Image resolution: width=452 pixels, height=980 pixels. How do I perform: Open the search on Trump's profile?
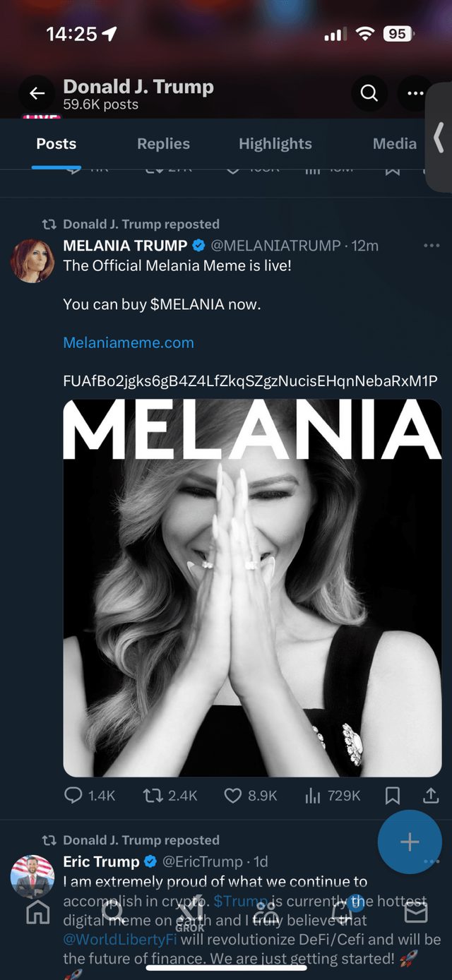[369, 93]
